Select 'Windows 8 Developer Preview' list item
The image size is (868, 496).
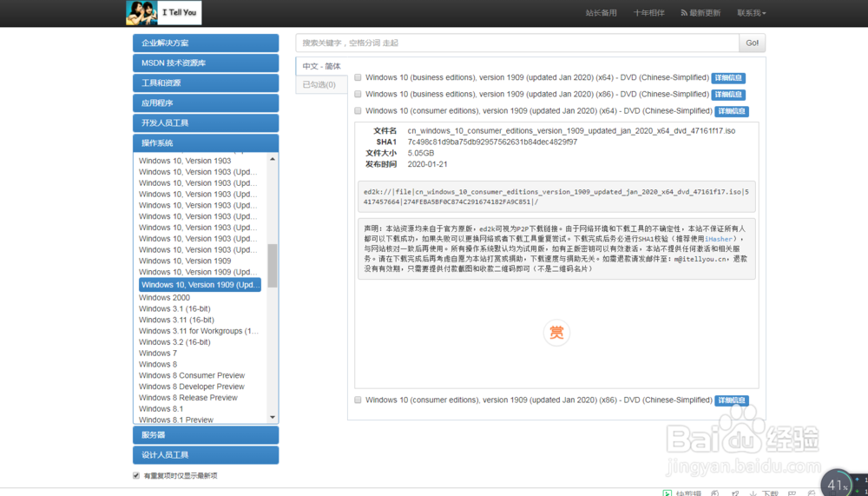[192, 387]
